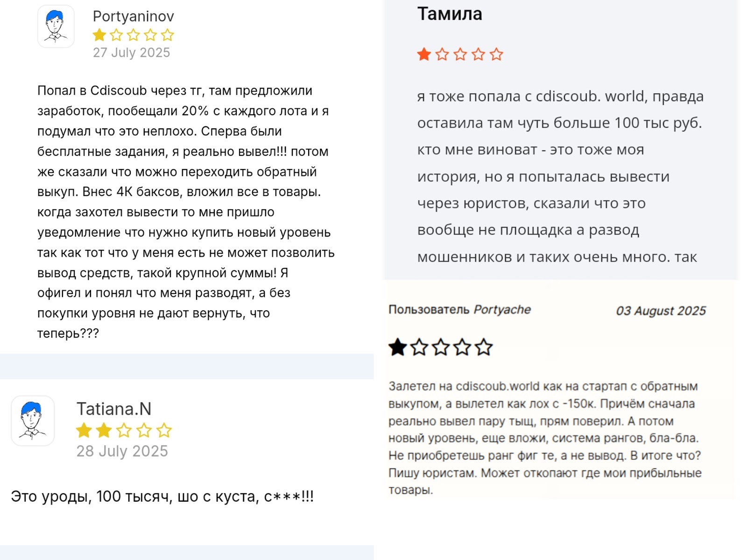Click the second filled star in Tatiana.N's rating
Screen dimensions: 747x560
coord(104,430)
